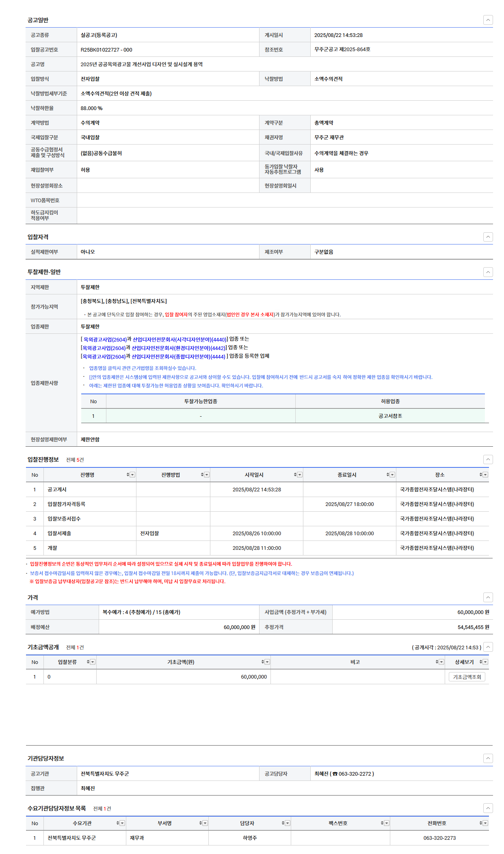Image resolution: width=504 pixels, height=854 pixels.
Task: Open 산업디자인전문회사(종합디자인분야)(4444) link
Action: click(178, 357)
